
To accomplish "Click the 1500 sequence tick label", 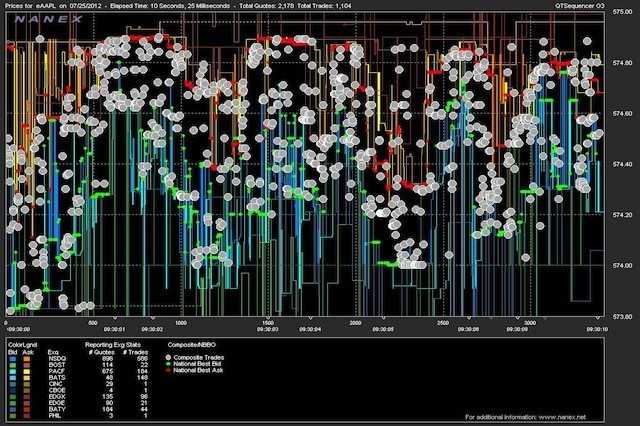I will [268, 323].
